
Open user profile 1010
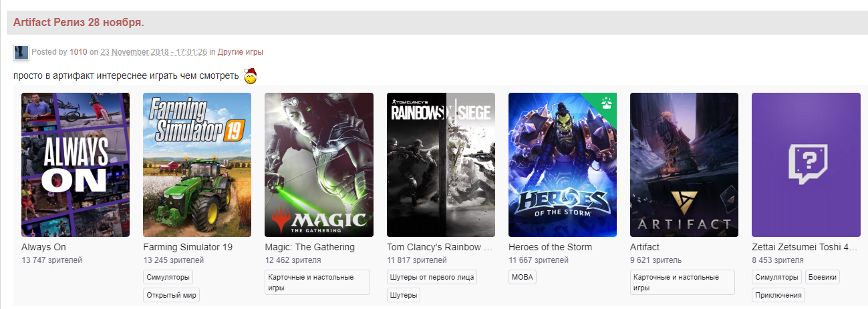click(78, 52)
